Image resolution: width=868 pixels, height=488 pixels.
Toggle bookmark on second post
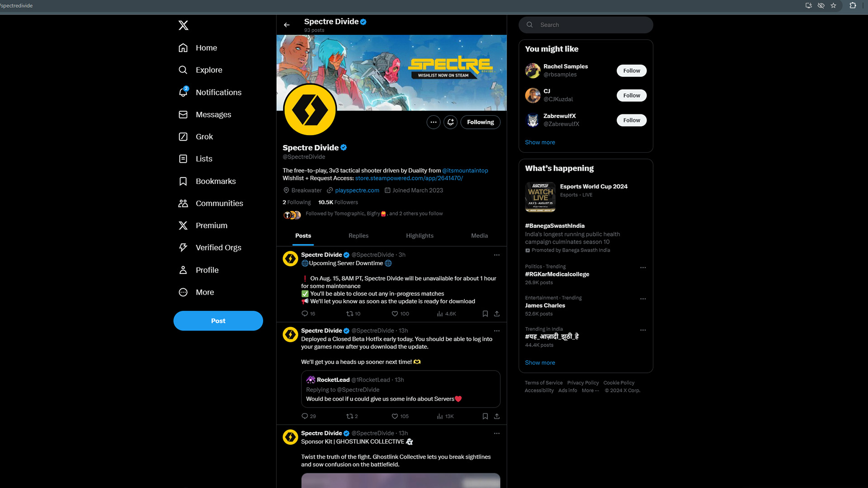point(485,416)
